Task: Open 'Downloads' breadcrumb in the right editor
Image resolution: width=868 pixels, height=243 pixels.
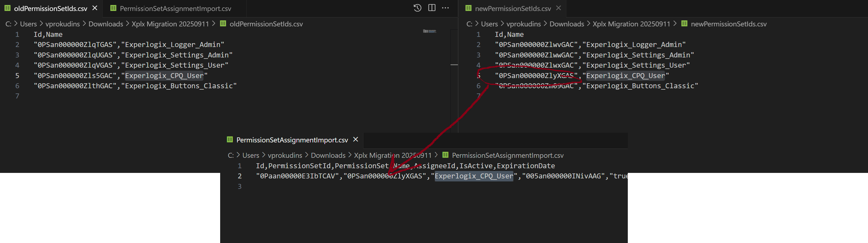Action: click(x=567, y=24)
